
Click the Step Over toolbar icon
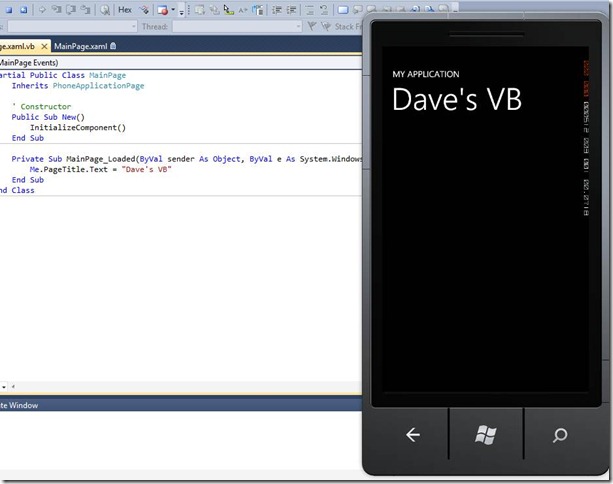[71, 10]
